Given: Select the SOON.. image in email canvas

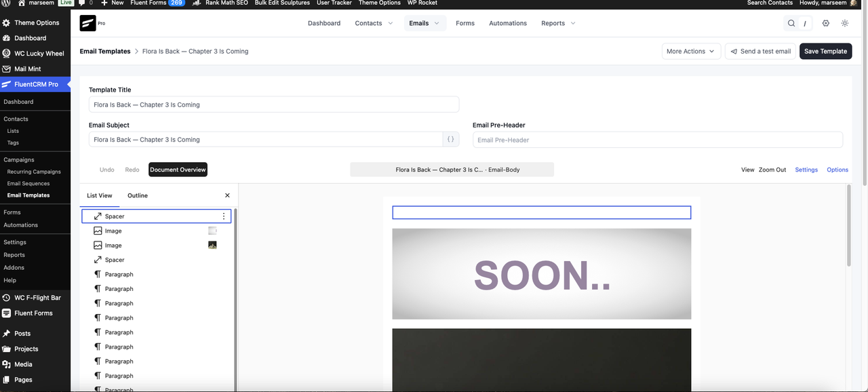Looking at the screenshot, I should point(542,274).
